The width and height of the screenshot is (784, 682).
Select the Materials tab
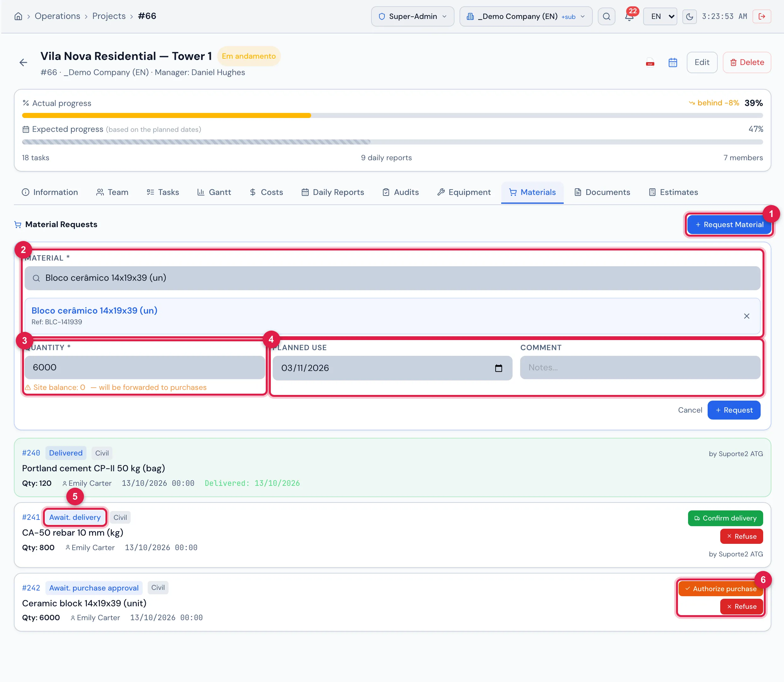532,192
